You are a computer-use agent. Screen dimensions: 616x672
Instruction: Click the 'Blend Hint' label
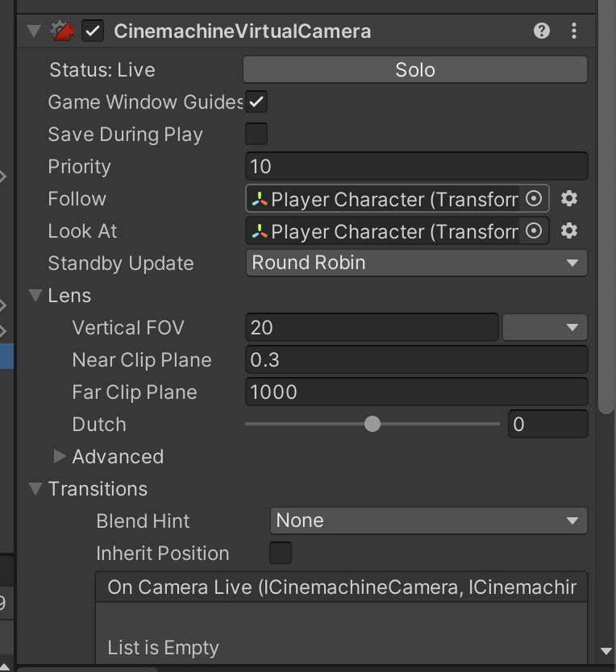143,521
